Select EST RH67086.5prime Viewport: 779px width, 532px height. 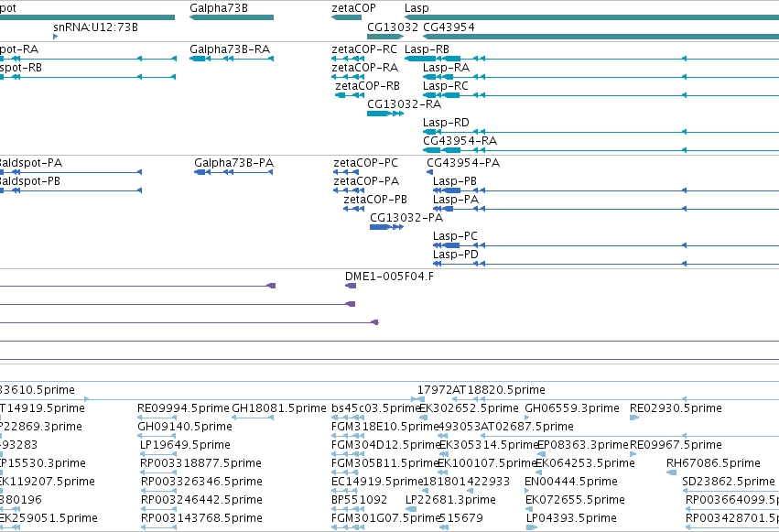(x=713, y=463)
